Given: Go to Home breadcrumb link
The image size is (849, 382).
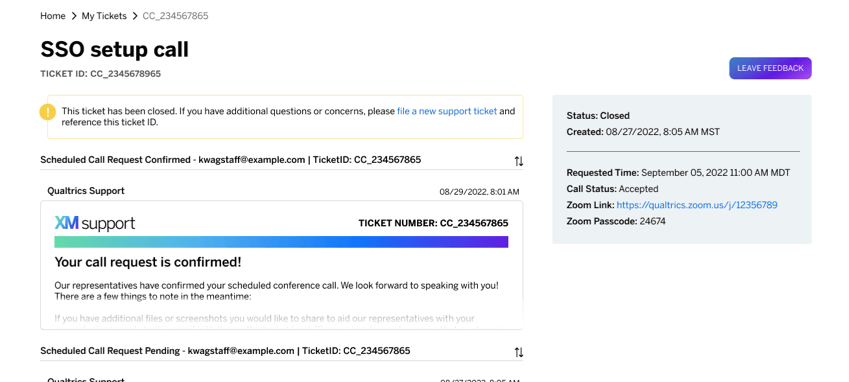Looking at the screenshot, I should [53, 16].
